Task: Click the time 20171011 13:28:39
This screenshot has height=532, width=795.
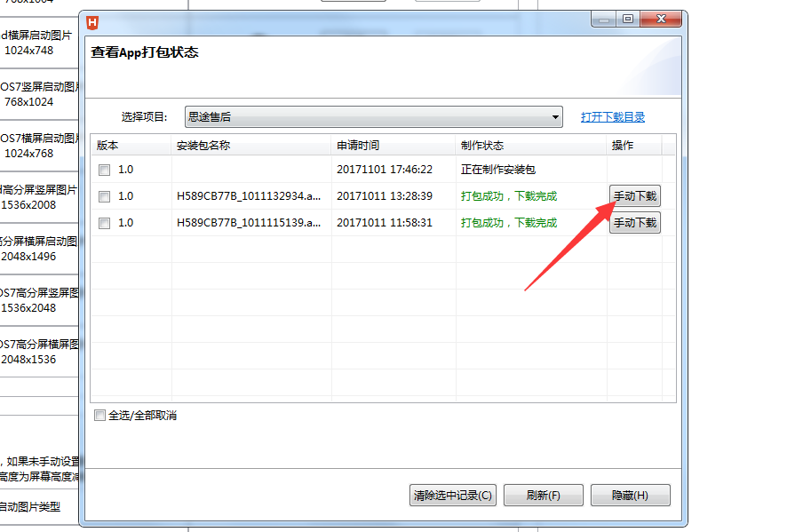Action: click(x=385, y=196)
